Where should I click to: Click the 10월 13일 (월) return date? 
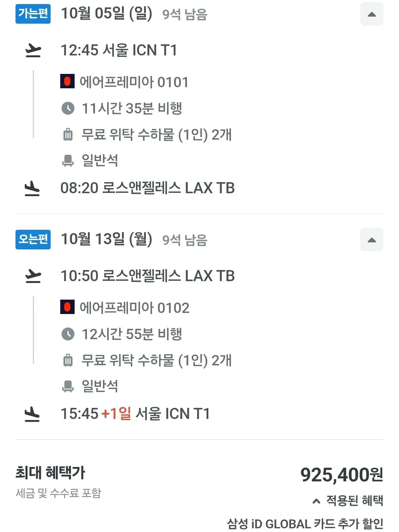(106, 239)
